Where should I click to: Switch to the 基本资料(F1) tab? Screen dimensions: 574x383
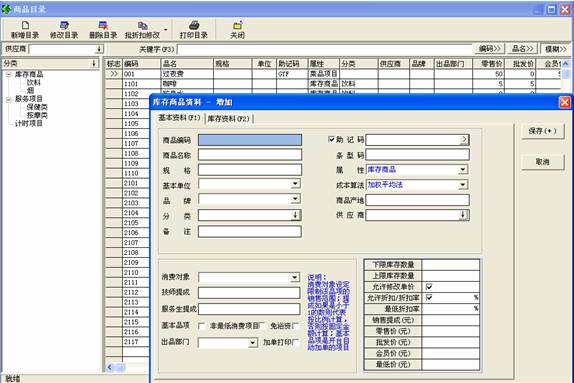coord(179,118)
